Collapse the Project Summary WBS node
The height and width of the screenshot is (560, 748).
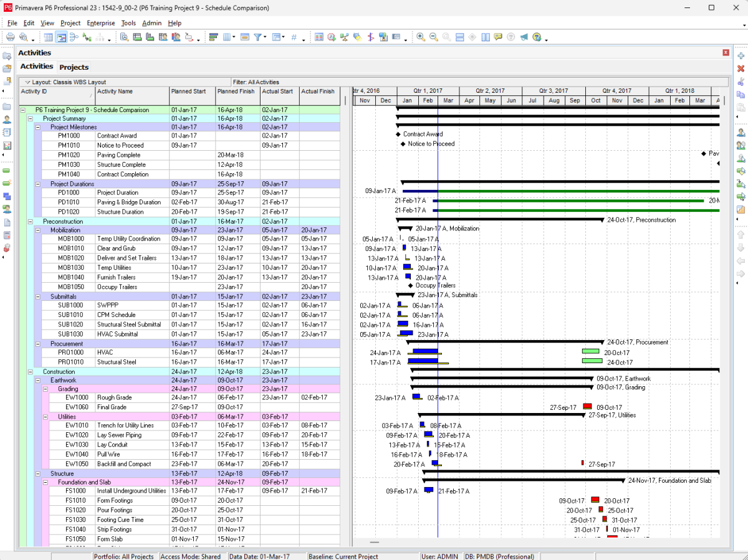(30, 118)
